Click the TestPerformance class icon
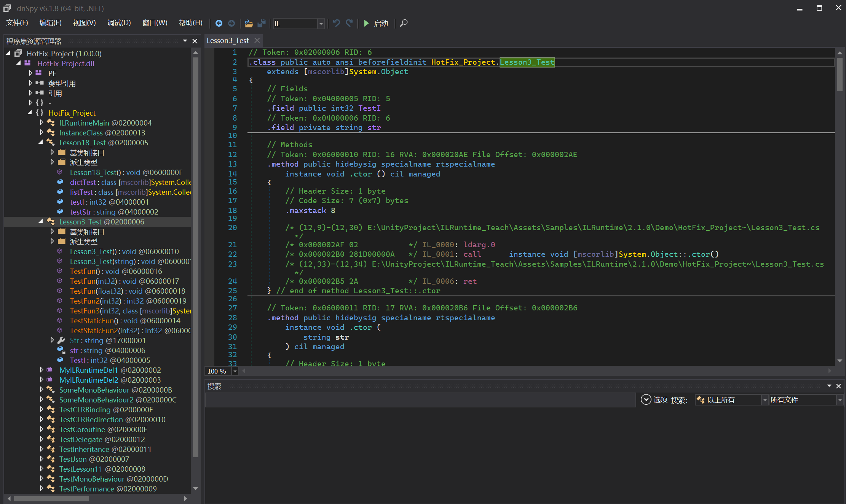The height and width of the screenshot is (504, 846). (51, 488)
